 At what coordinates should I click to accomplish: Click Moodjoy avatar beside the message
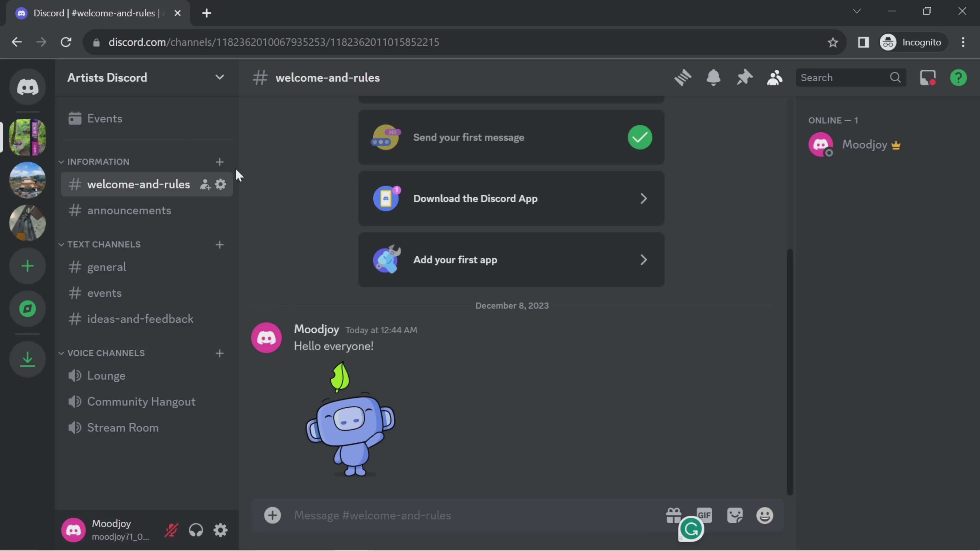pos(266,338)
